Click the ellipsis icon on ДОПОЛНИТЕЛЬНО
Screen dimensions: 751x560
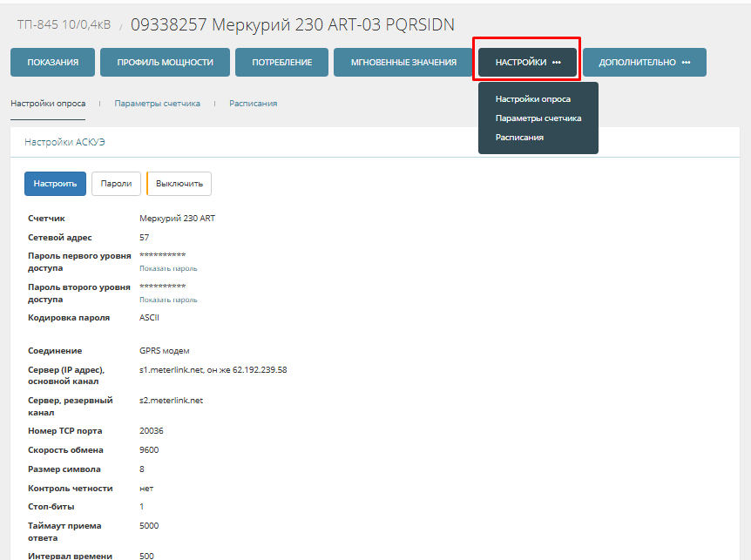point(686,63)
